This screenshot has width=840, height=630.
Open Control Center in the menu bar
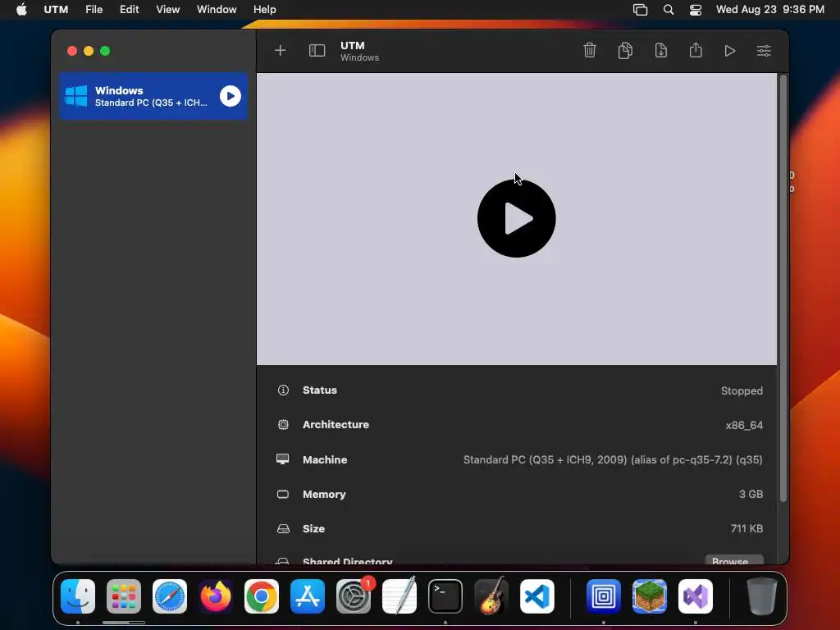[696, 10]
